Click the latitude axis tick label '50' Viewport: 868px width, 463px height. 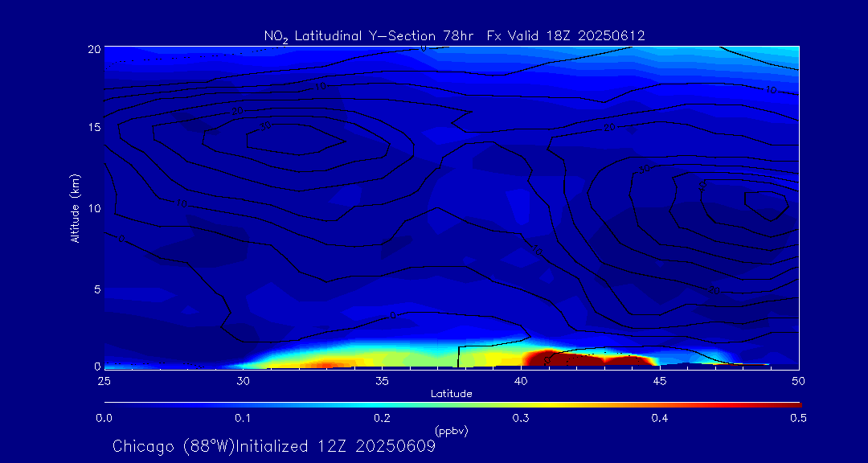point(798,381)
